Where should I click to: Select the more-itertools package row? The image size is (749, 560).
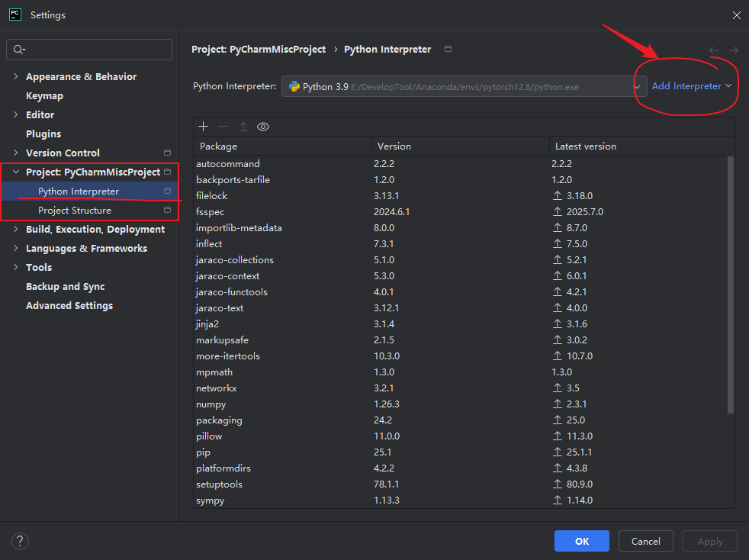pyautogui.click(x=461, y=356)
